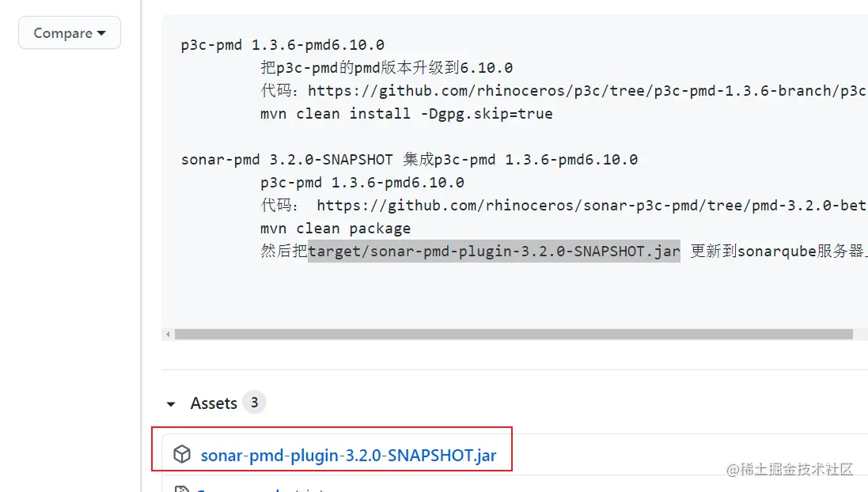The image size is (868, 492).
Task: Open the Source code (zip) link
Action: (261, 489)
